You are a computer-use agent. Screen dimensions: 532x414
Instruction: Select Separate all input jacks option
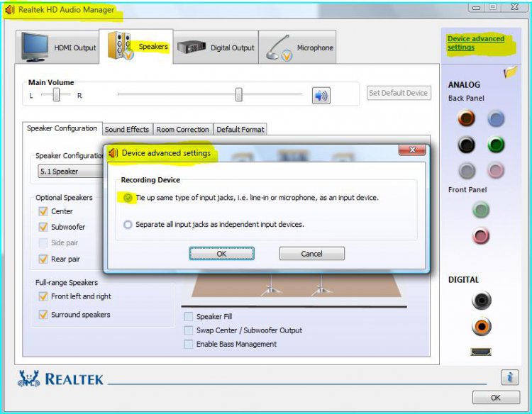point(128,225)
